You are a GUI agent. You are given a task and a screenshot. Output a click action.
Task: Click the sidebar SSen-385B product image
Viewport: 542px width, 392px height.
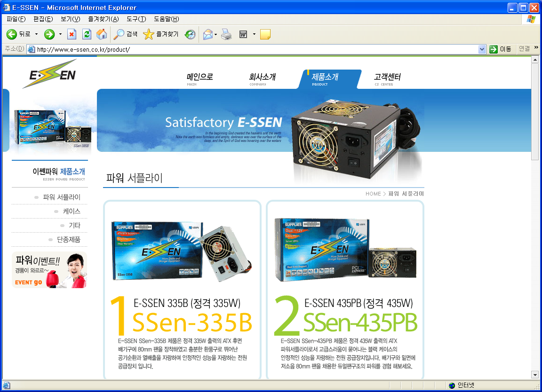(x=53, y=129)
